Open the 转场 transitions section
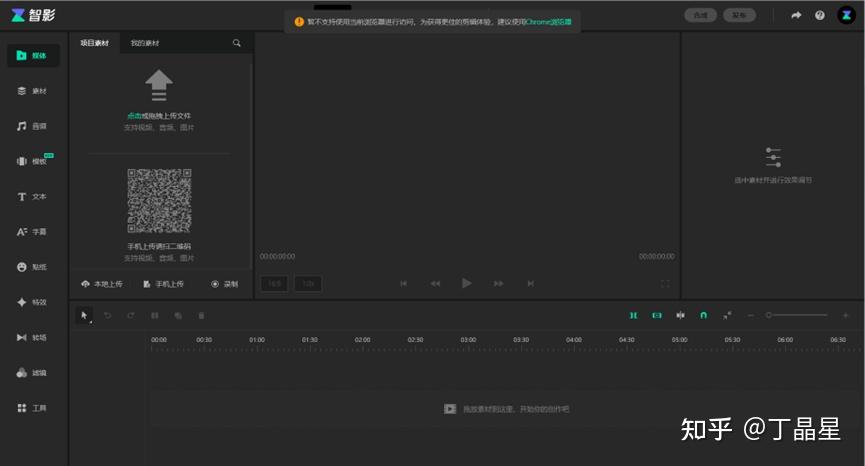 (33, 338)
